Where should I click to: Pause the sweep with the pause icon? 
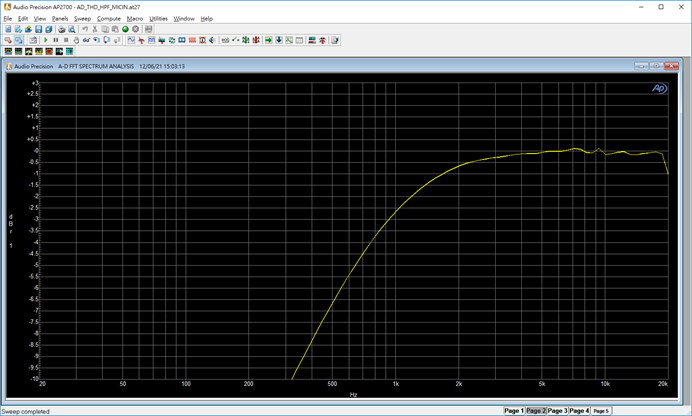click(57, 40)
